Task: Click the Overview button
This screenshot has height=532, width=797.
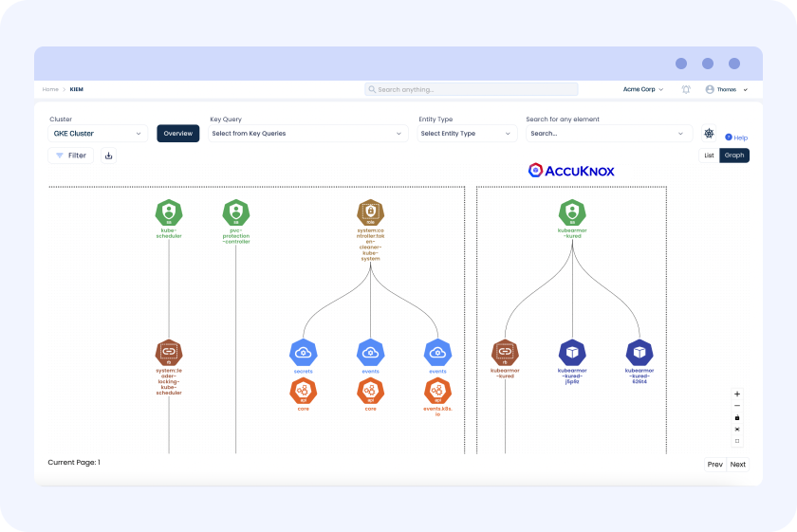Action: [x=178, y=134]
